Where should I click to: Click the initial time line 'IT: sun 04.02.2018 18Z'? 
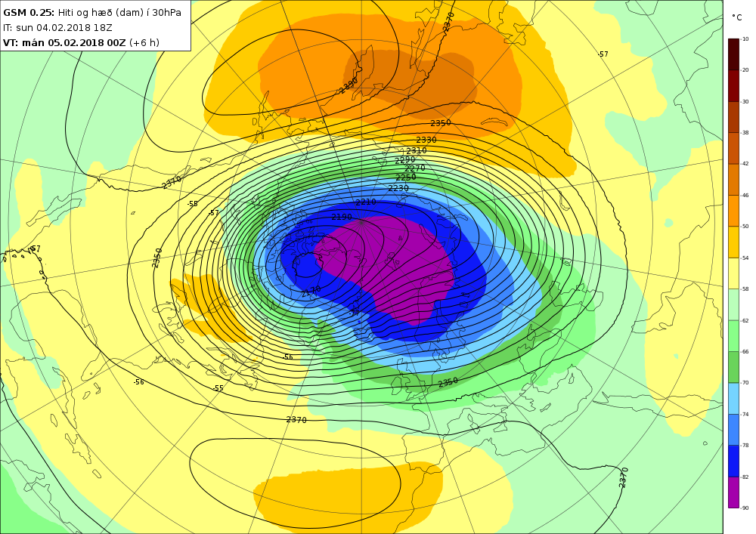(57, 28)
